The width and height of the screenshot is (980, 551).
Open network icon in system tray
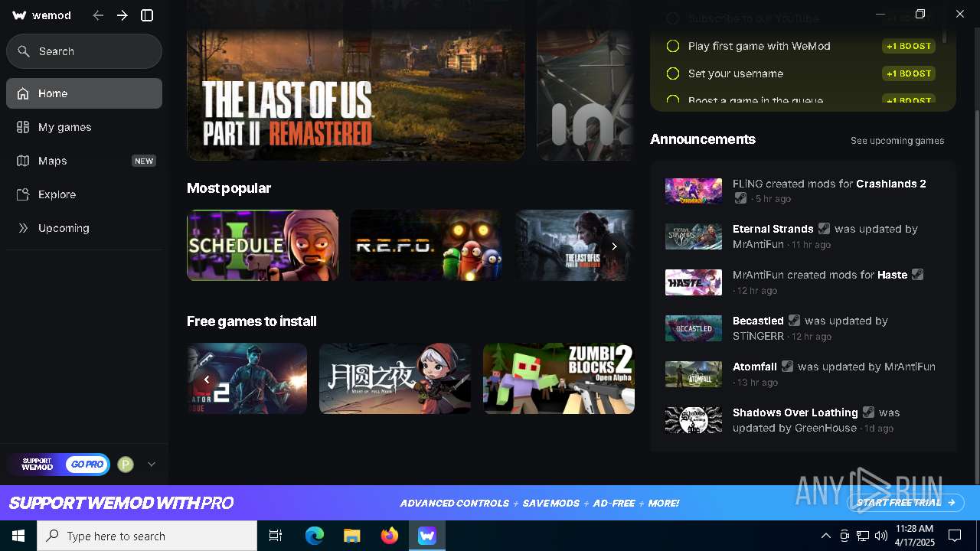[863, 536]
